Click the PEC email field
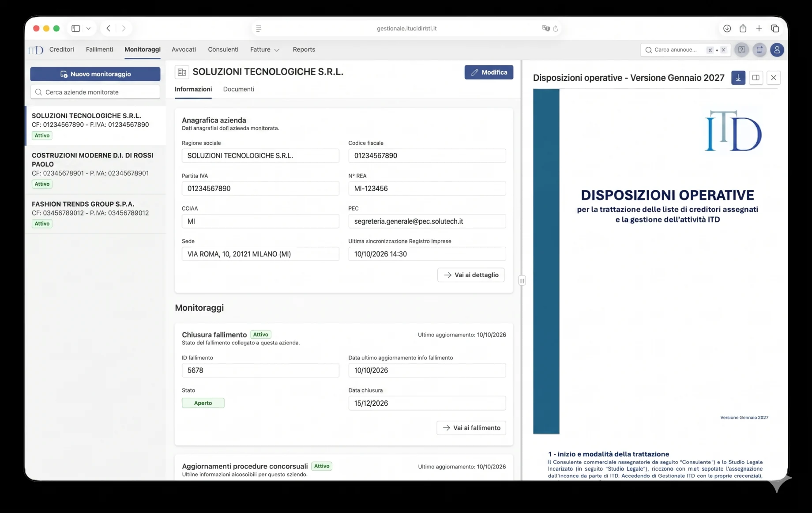 pos(427,221)
